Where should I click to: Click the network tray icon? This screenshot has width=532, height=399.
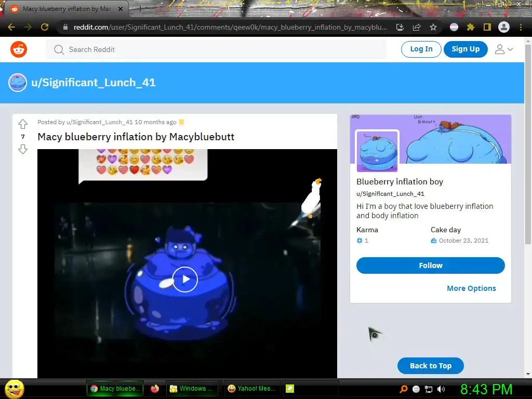point(429,389)
